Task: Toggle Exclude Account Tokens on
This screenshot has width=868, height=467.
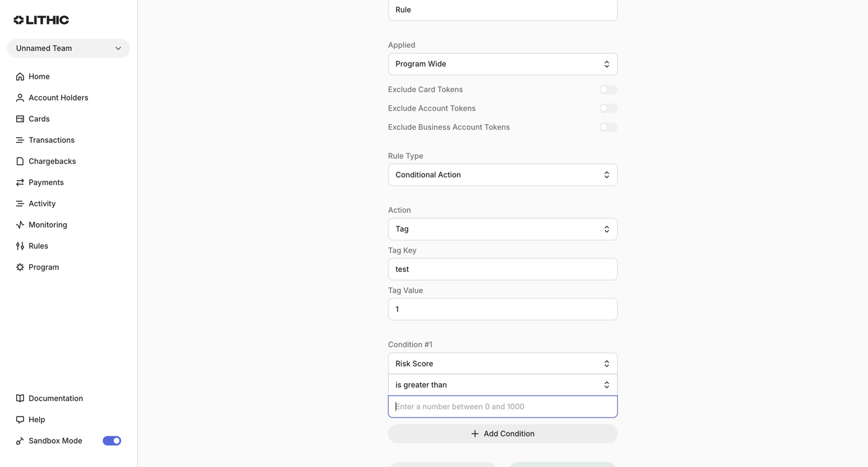Action: click(x=608, y=108)
